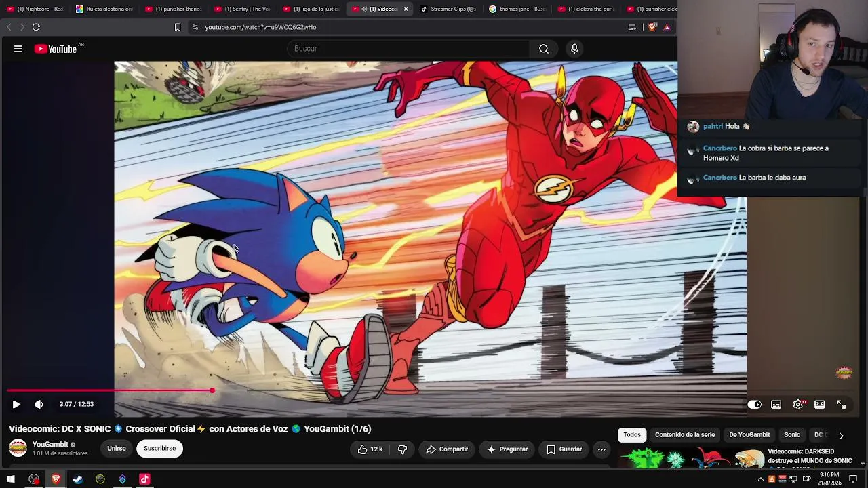Go forward with the browser forward arrow
The width and height of the screenshot is (868, 488).
tap(22, 27)
